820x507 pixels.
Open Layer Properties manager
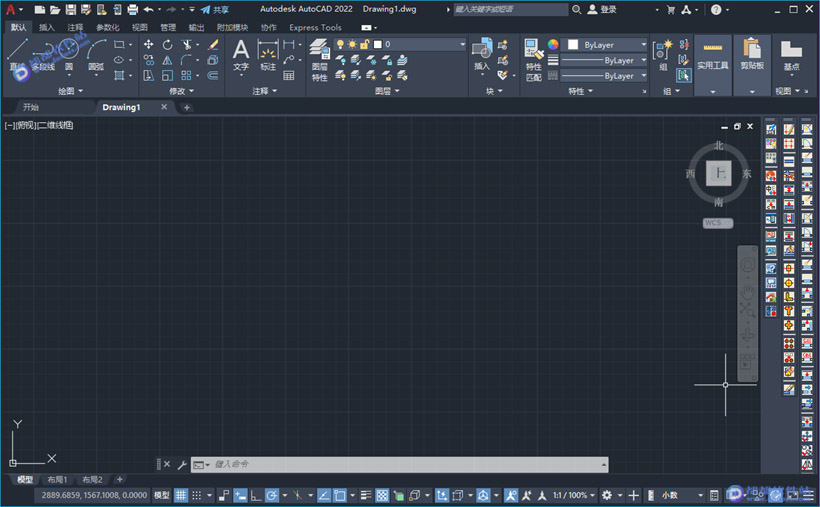point(320,60)
